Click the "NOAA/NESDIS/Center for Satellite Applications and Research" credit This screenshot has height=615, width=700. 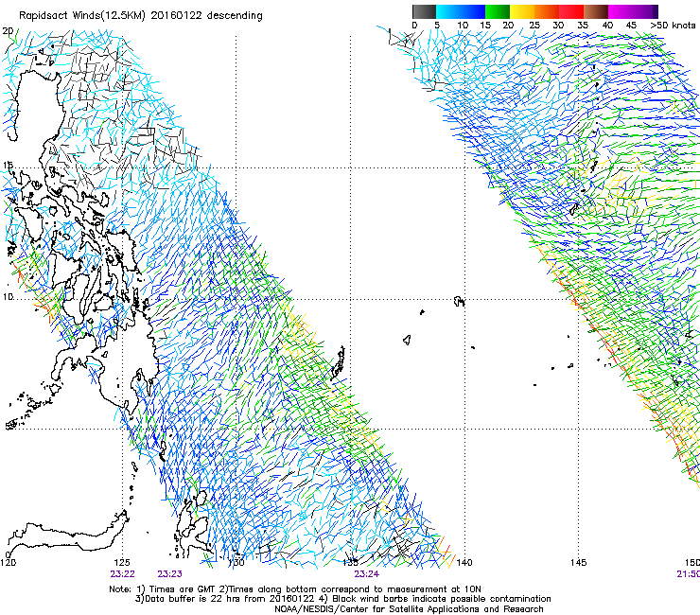[x=409, y=609]
